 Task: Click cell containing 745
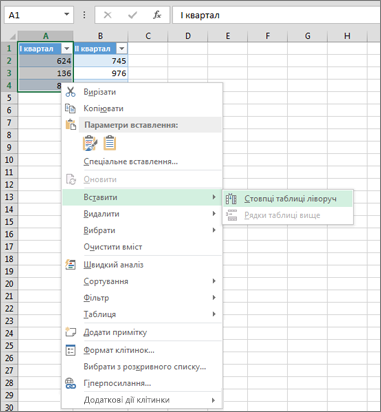coord(101,61)
